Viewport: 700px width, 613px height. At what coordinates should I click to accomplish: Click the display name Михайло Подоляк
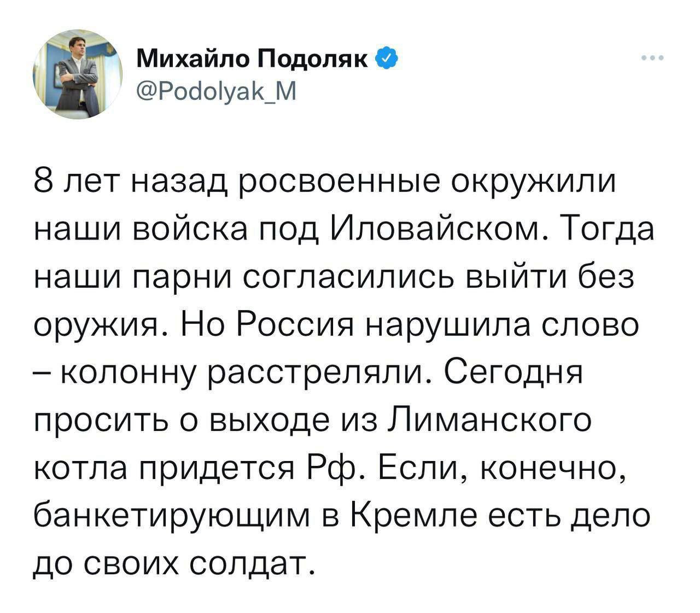[x=254, y=57]
